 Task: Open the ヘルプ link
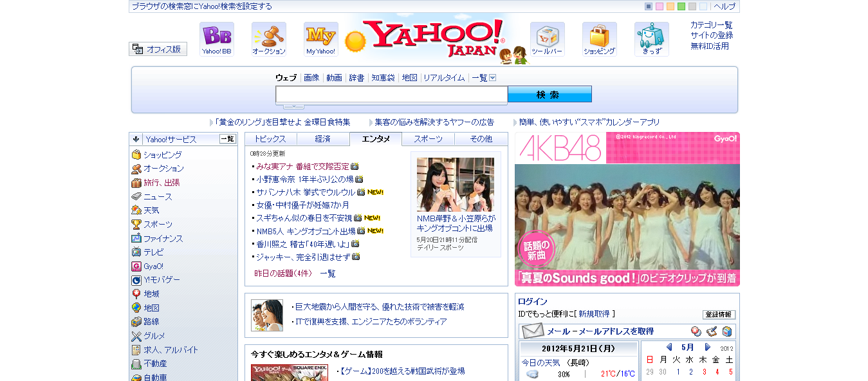coord(725,6)
